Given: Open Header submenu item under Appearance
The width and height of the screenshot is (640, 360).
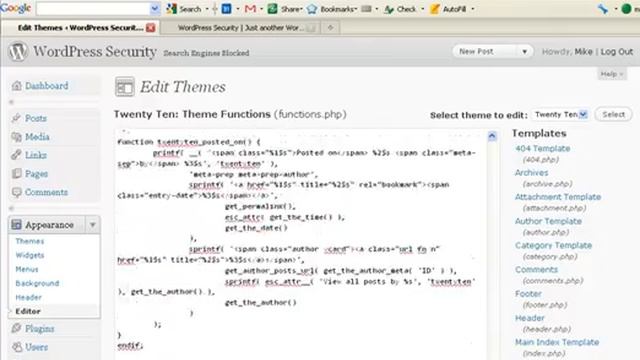Looking at the screenshot, I should [x=29, y=298].
